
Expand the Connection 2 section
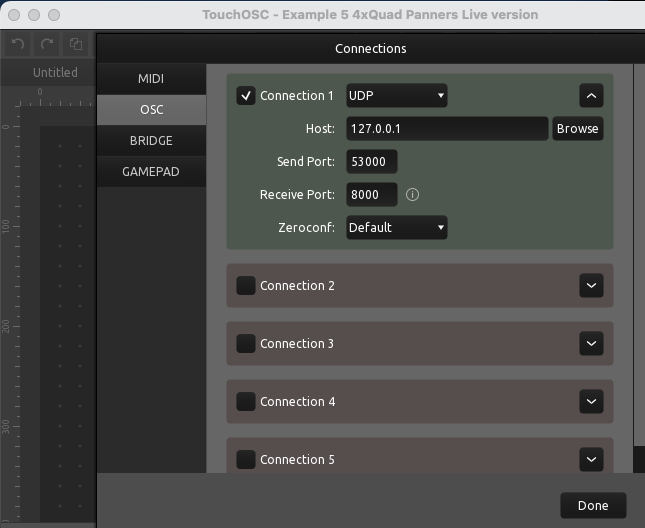pyautogui.click(x=591, y=286)
